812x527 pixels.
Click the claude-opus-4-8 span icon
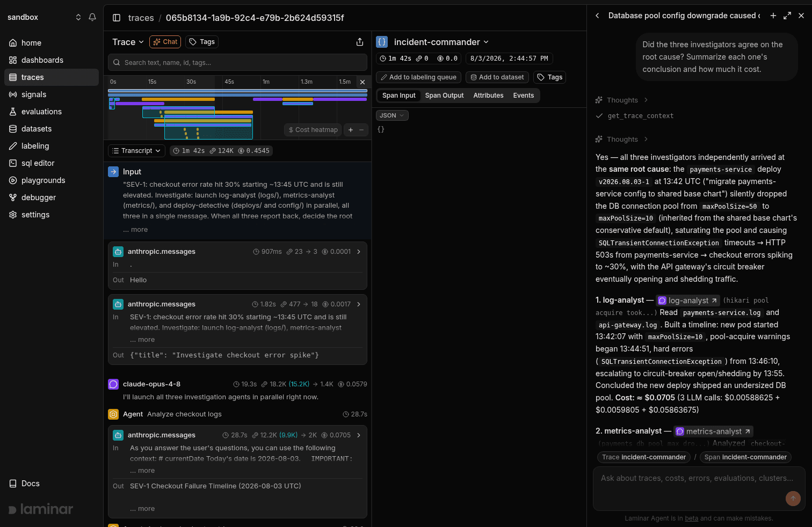click(x=113, y=384)
